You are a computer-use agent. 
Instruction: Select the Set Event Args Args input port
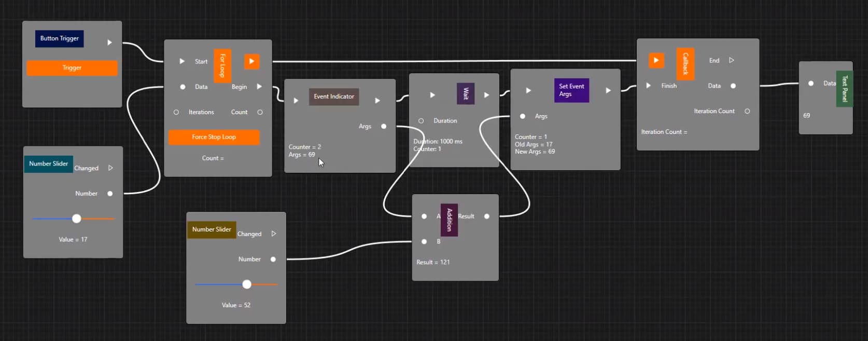point(523,116)
